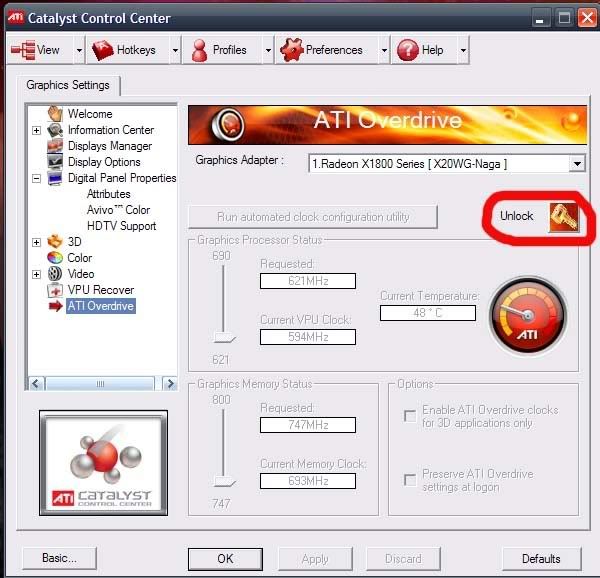The image size is (600, 578).
Task: Click the Current VPU Clock 594MHz field
Action: click(x=308, y=337)
